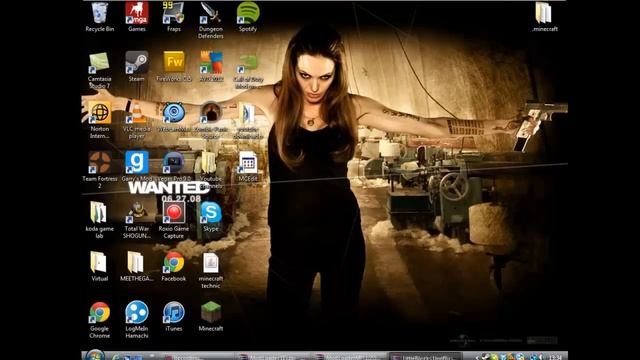Open the Facebook Chrome shortcut
Image resolution: width=640 pixels, height=360 pixels.
pyautogui.click(x=174, y=262)
